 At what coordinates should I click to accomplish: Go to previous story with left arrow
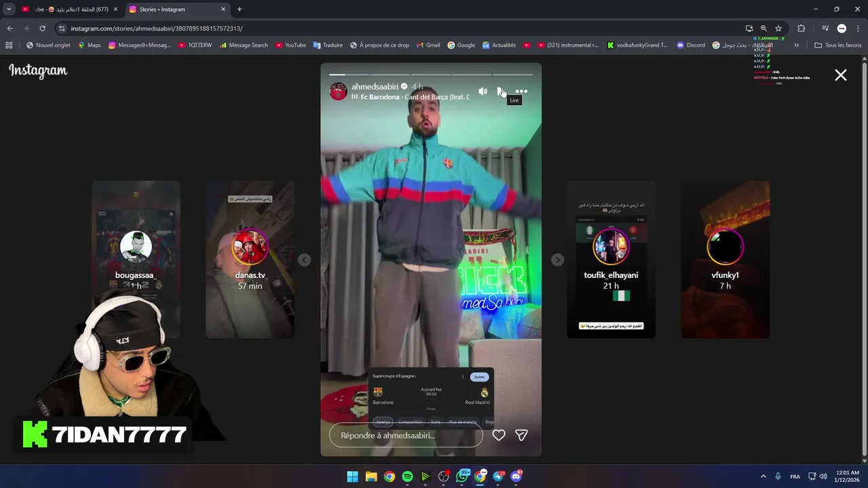(x=304, y=260)
